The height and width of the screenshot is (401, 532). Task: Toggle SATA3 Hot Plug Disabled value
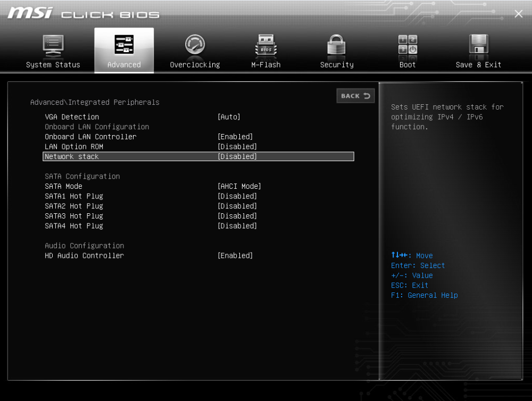pos(237,216)
